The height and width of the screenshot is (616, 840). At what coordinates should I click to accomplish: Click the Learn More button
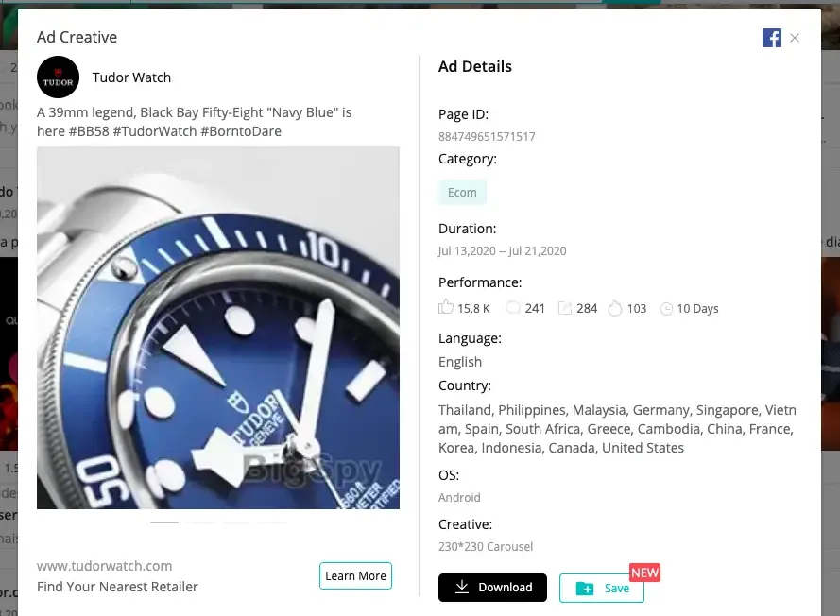coord(355,575)
